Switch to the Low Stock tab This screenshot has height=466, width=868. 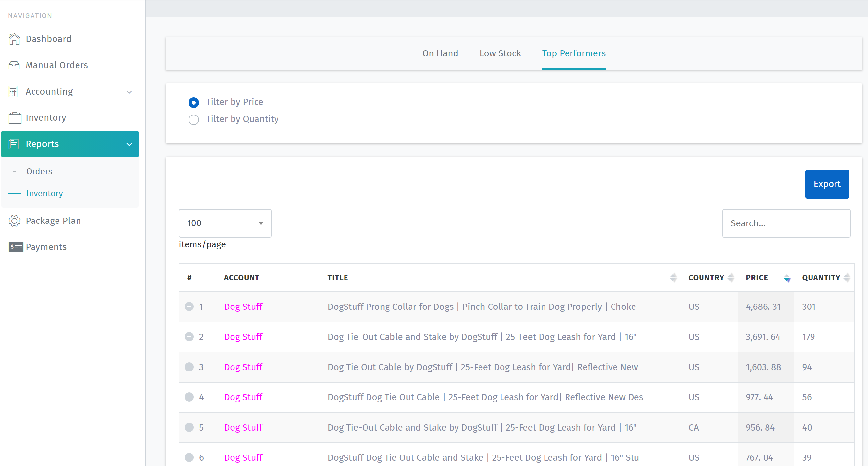pos(500,53)
